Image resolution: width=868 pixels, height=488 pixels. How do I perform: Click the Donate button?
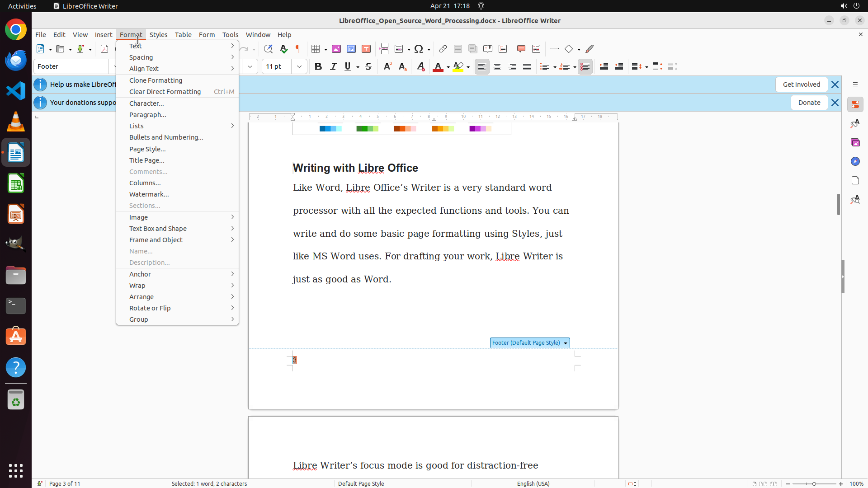click(x=809, y=103)
